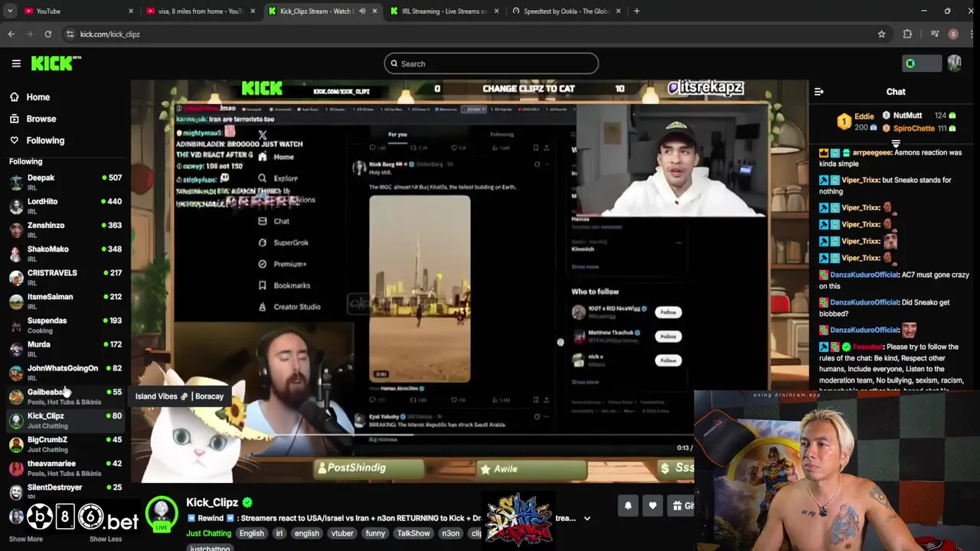Mute the Kick_Clipz tab audio icon
The image size is (980, 551).
tap(362, 11)
